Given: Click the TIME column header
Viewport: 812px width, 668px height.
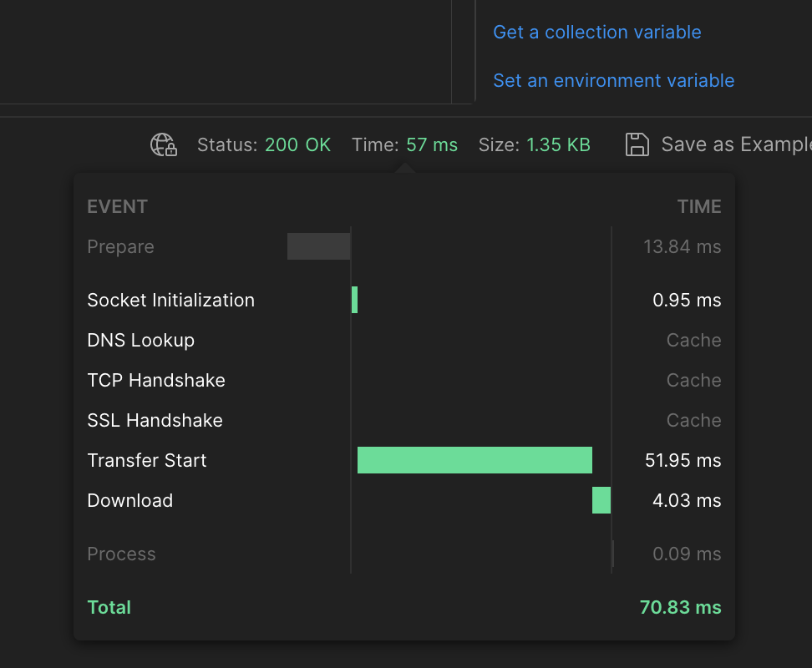Looking at the screenshot, I should click(x=699, y=207).
